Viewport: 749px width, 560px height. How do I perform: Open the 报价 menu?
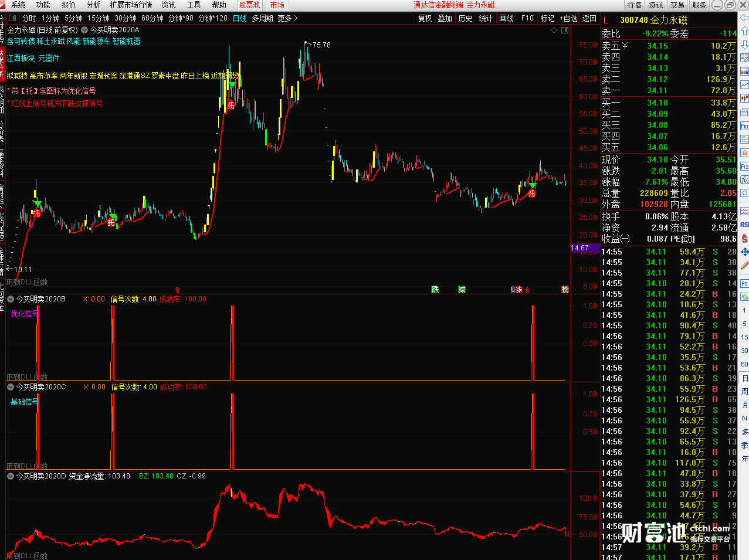(69, 5)
